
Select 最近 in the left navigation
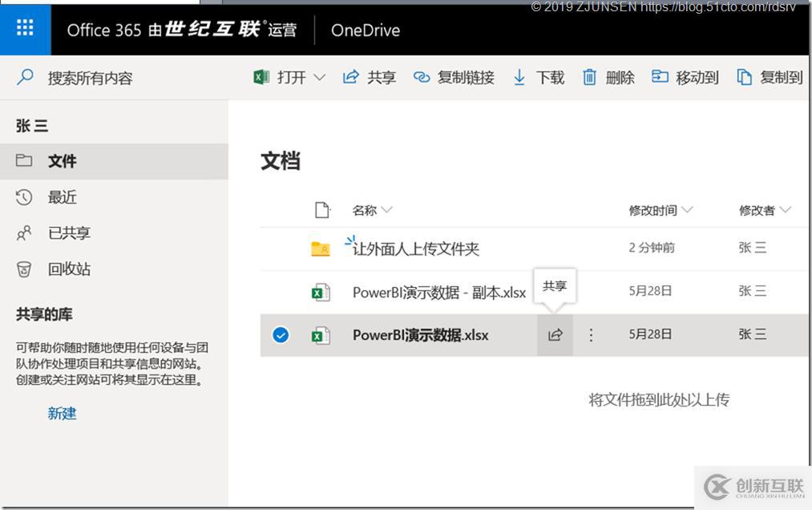114,197
